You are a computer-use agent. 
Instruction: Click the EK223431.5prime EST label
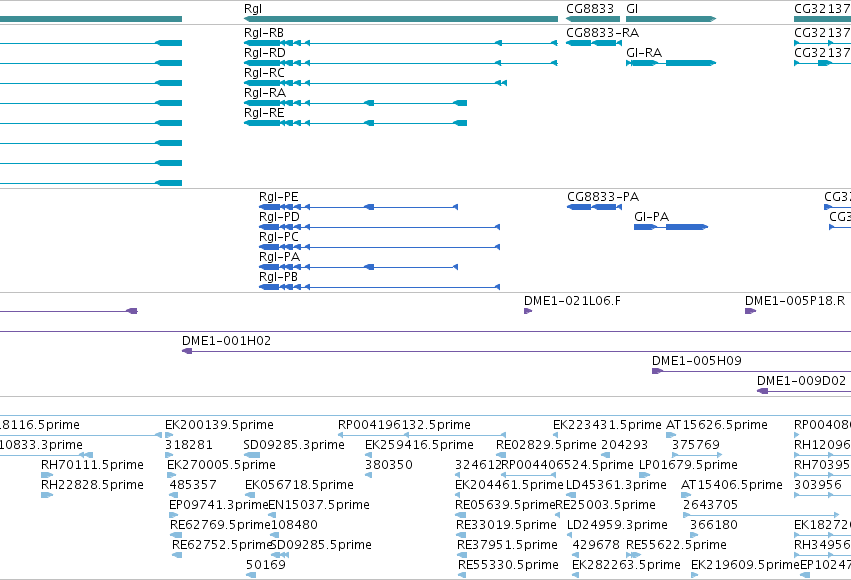[x=607, y=425]
